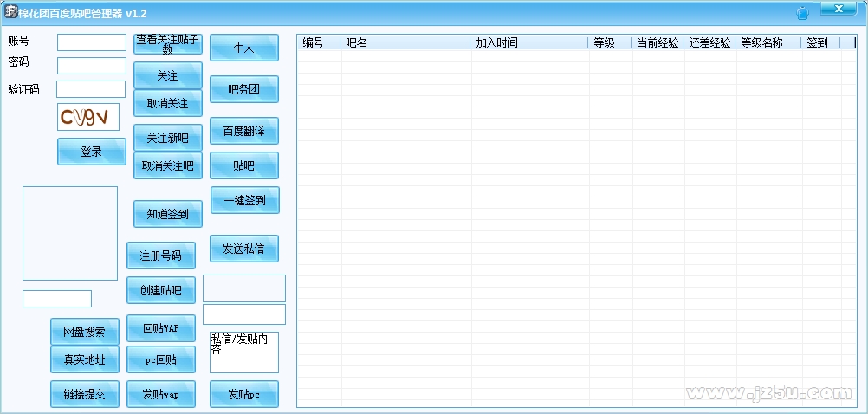Click the 发送私信 send message button
This screenshot has height=414, width=868.
point(244,249)
